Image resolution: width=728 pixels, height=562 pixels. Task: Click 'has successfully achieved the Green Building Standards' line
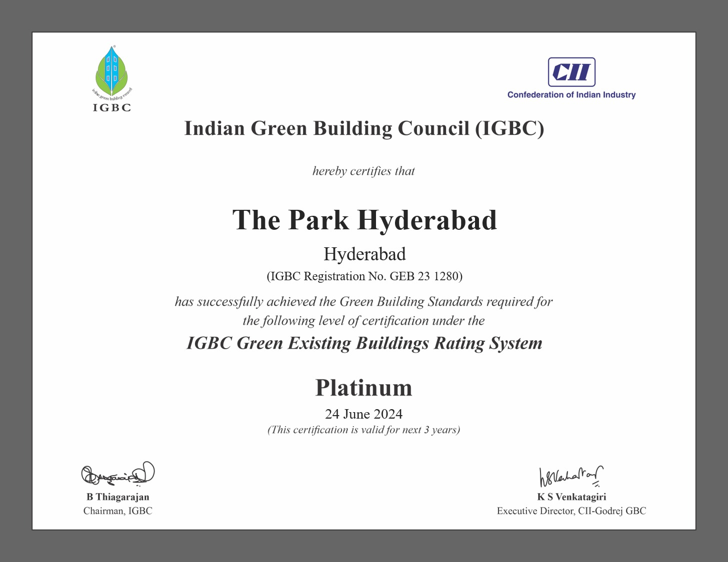pos(363,301)
